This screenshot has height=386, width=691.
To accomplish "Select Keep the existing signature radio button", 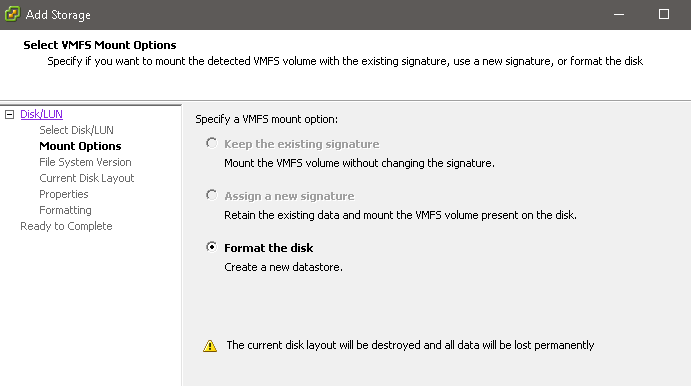I will (212, 143).
